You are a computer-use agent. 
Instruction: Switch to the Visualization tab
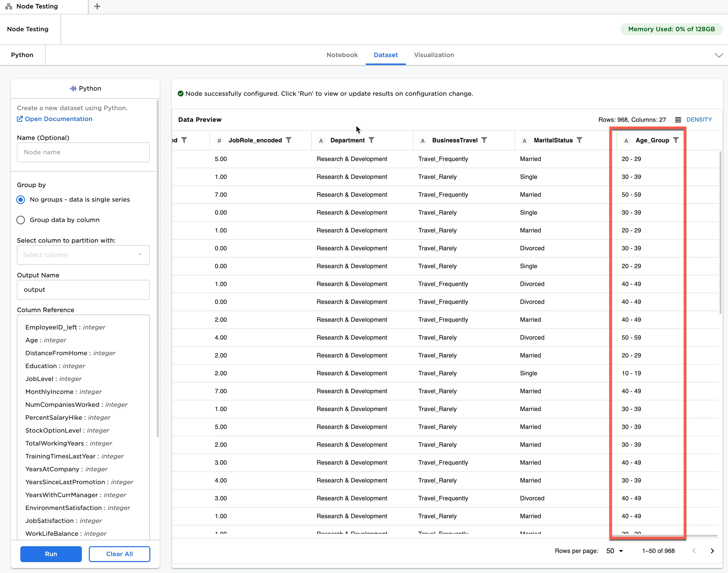coord(434,55)
